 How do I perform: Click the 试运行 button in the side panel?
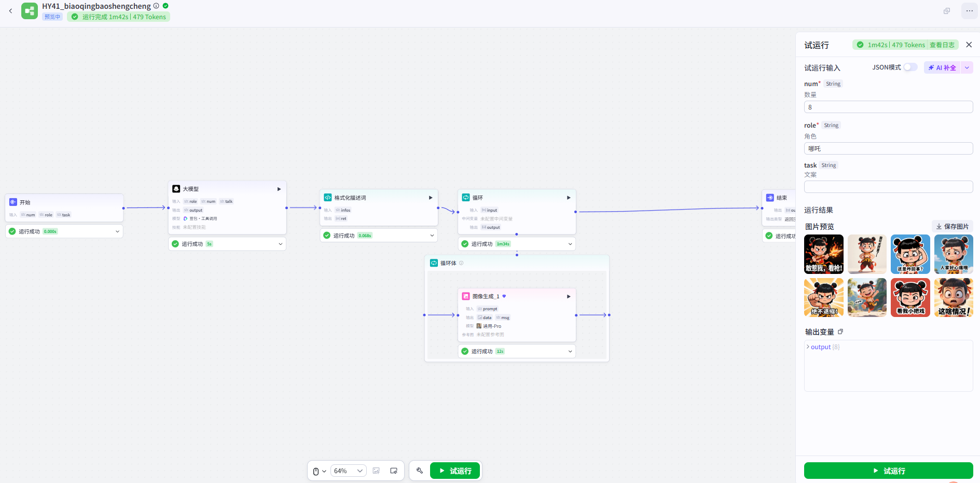click(888, 471)
